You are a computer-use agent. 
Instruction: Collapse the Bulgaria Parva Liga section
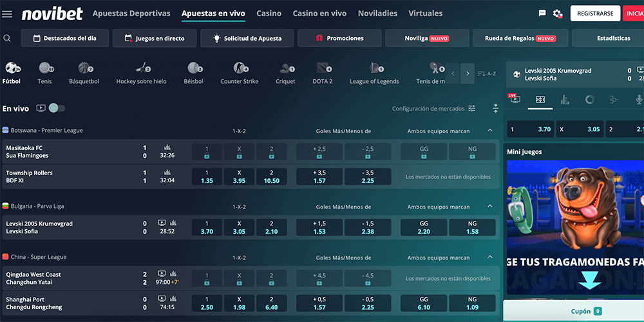pyautogui.click(x=490, y=207)
